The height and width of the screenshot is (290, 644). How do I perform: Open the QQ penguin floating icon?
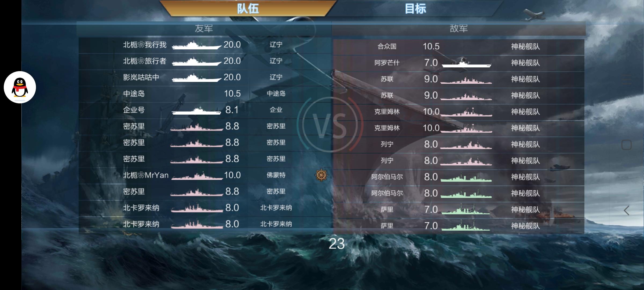[x=20, y=87]
